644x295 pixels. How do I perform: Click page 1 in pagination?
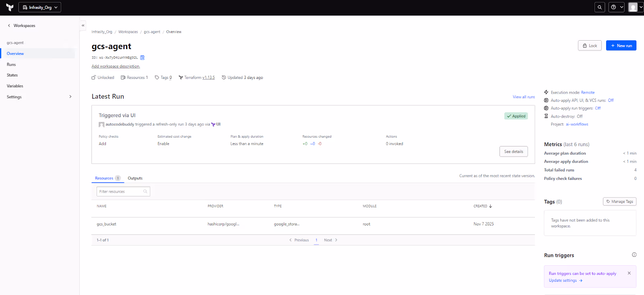pyautogui.click(x=316, y=240)
